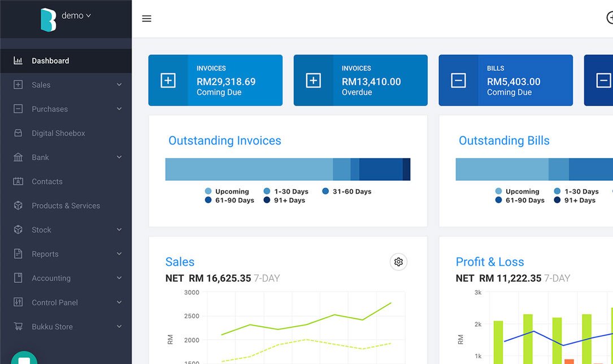Open Invoices Coming Due RM29,318.69 amount

(226, 82)
